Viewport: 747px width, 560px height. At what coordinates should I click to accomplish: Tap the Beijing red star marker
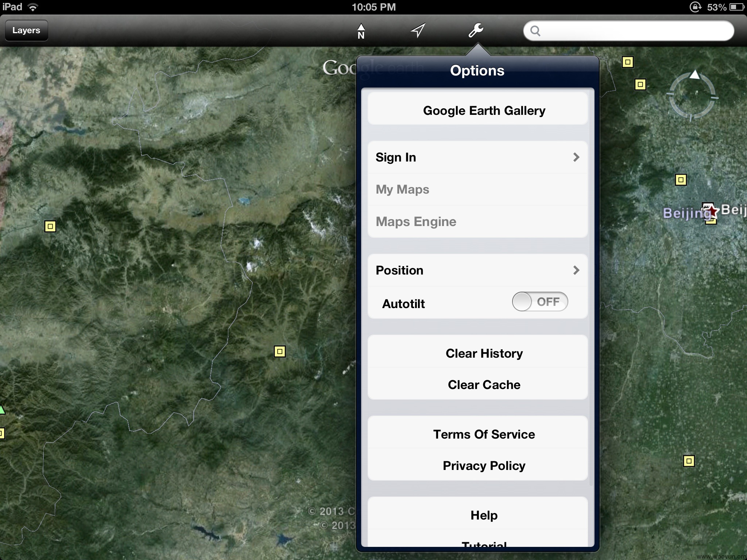click(712, 211)
